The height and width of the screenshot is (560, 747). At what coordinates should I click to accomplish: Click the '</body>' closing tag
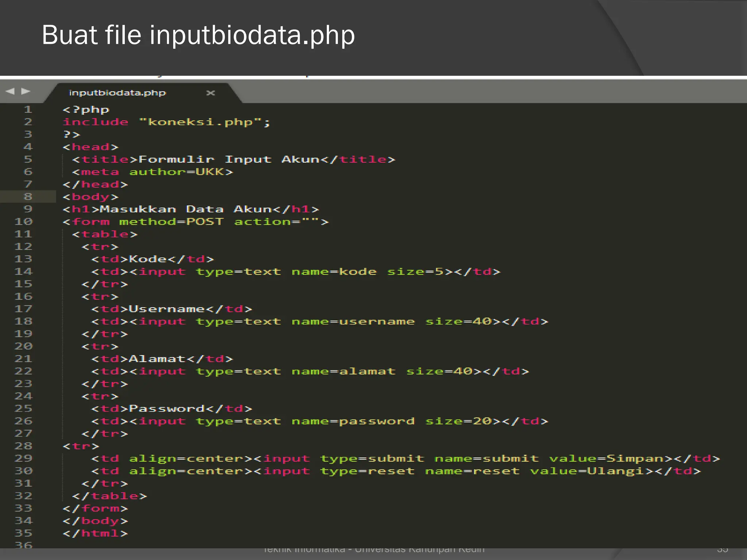click(x=96, y=521)
